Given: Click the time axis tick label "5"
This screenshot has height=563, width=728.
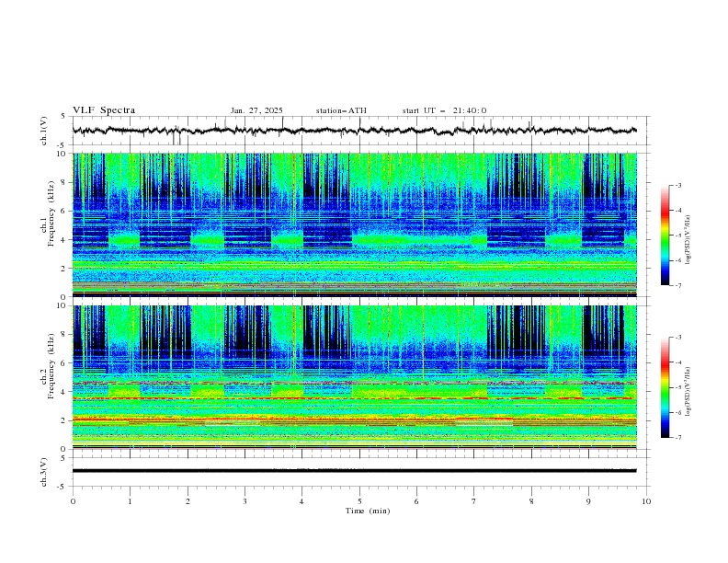Looking at the screenshot, I should pos(359,501).
